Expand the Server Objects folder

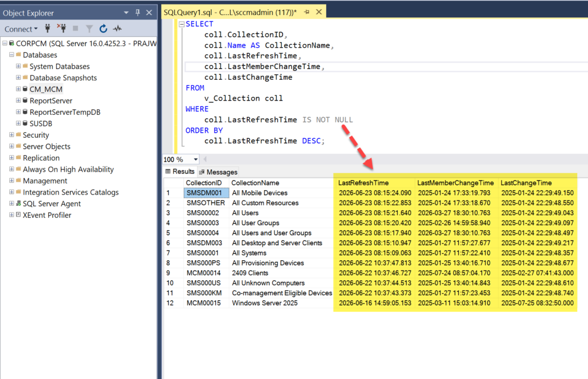pos(11,146)
